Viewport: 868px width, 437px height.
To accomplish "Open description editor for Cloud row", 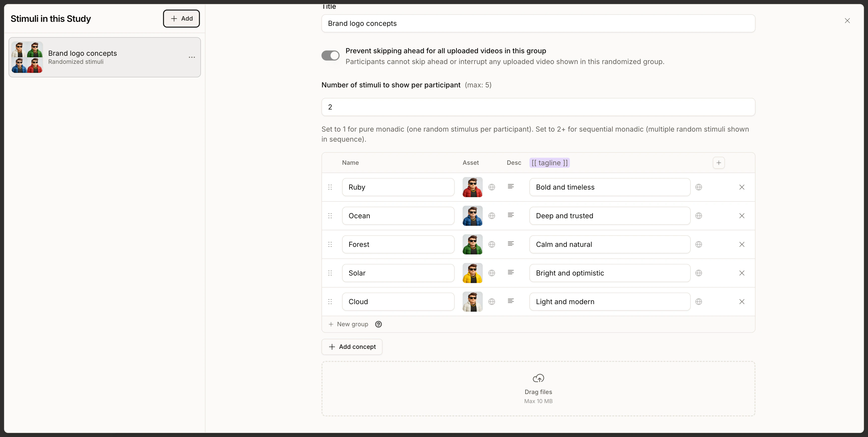I will (x=511, y=301).
